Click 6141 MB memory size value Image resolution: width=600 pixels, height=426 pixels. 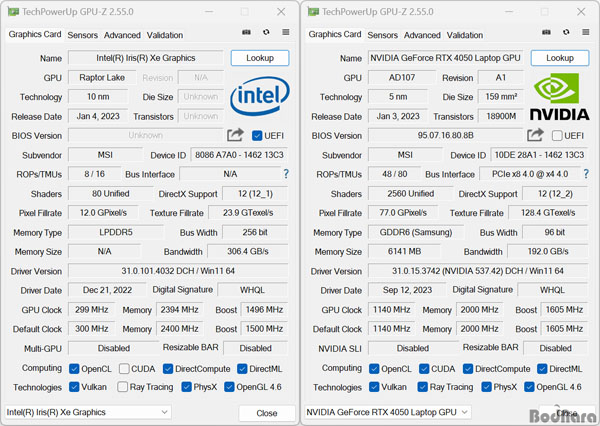[x=404, y=251]
